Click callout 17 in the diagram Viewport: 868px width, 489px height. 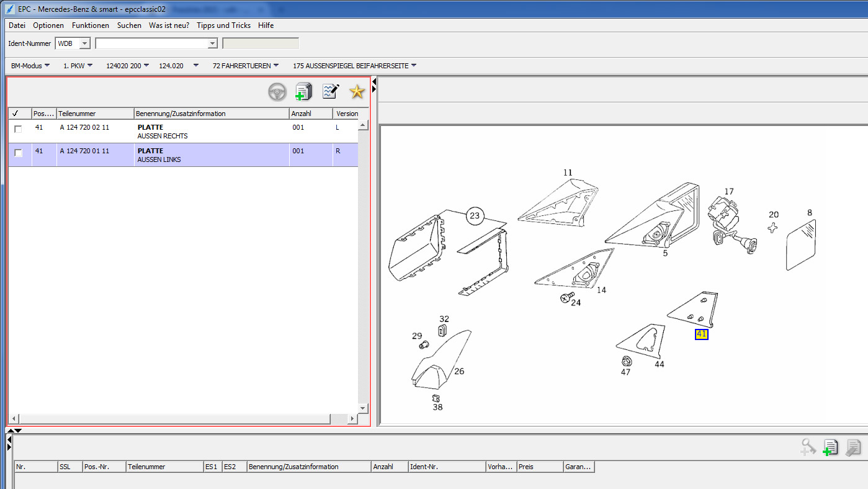coord(729,192)
